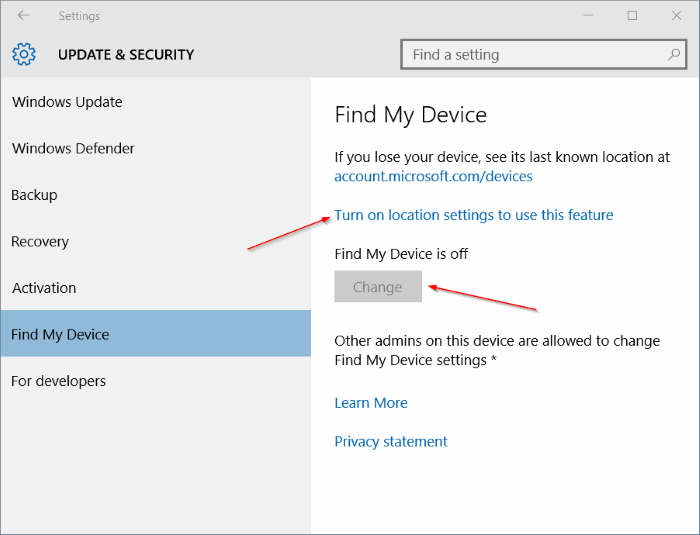Viewport: 700px width, 535px height.
Task: Focus the Find a setting field
Action: point(543,54)
